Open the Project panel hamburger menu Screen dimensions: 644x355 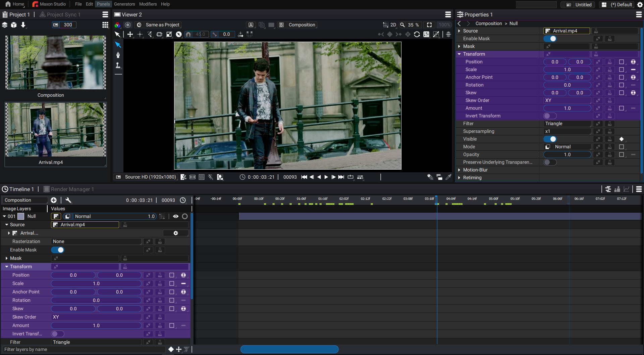pos(105,14)
